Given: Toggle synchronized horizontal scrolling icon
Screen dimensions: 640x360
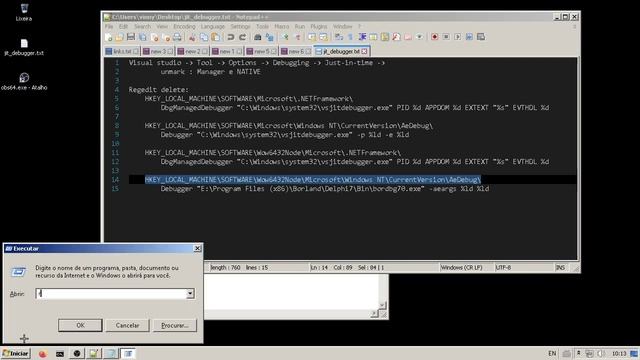Looking at the screenshot, I should click(323, 37).
